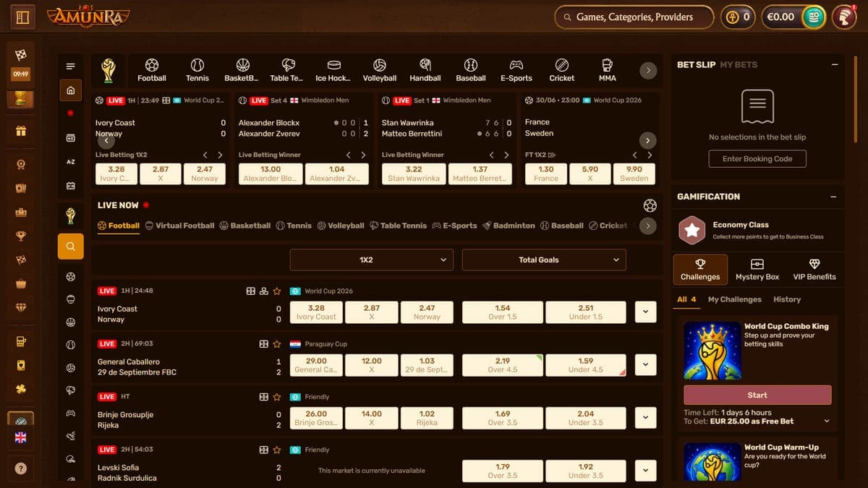Screen dimensions: 868x488
Task: Open the help question mark icon
Action: pyautogui.click(x=21, y=468)
